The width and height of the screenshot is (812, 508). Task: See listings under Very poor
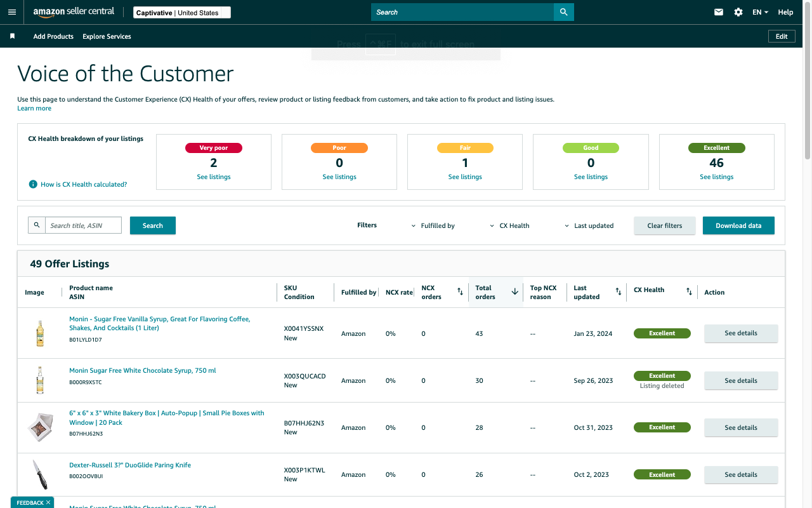(x=214, y=177)
